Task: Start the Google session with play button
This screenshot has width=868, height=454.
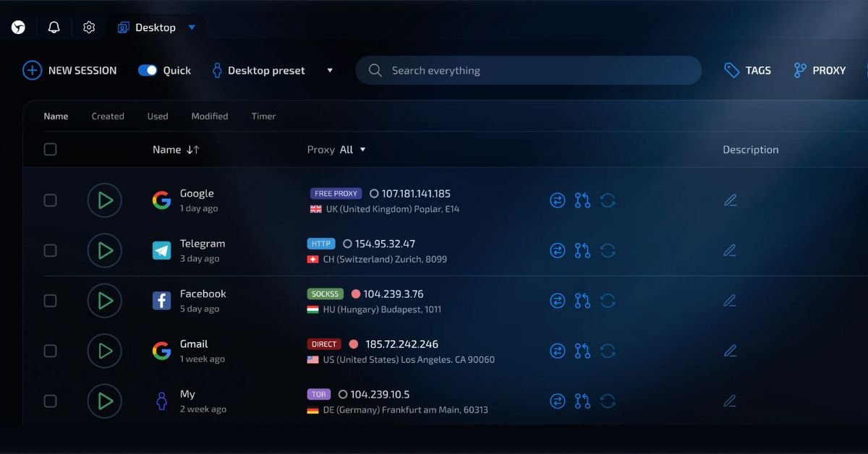Action: pyautogui.click(x=105, y=200)
